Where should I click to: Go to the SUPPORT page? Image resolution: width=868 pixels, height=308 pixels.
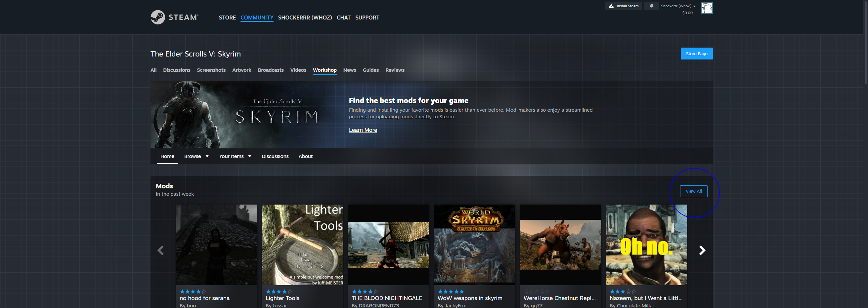tap(367, 18)
